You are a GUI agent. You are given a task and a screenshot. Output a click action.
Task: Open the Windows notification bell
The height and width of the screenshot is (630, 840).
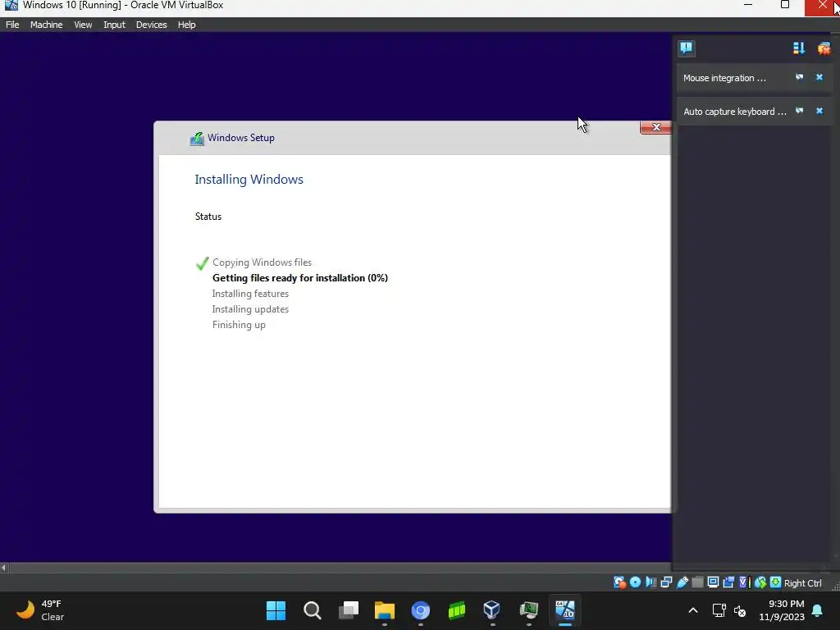818,610
